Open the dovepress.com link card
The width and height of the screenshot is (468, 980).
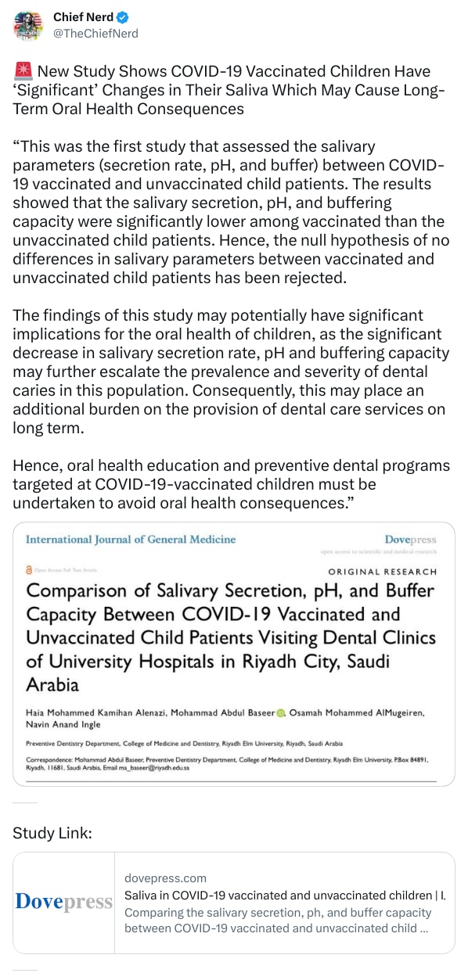pos(234,903)
